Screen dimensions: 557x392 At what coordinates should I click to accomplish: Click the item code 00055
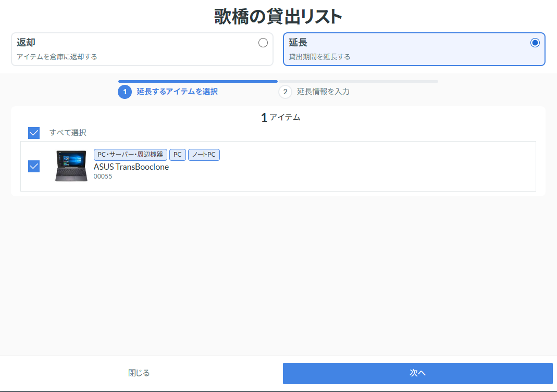[103, 176]
